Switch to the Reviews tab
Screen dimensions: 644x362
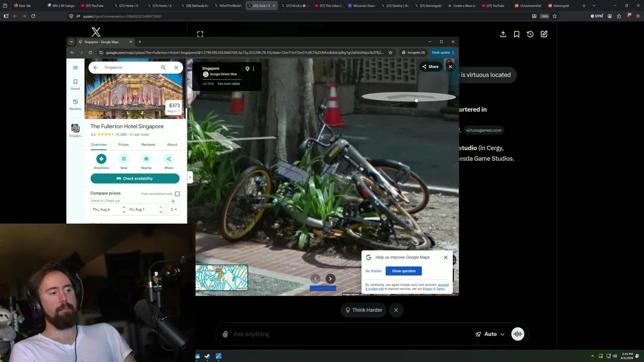(148, 145)
